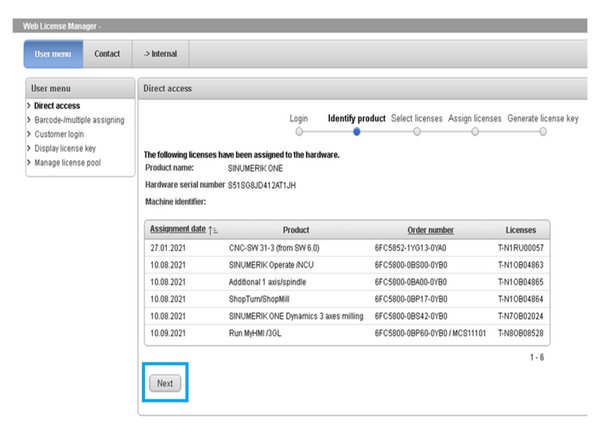Click chevron beside Display license key
This screenshot has width=592, height=444.
(x=29, y=148)
